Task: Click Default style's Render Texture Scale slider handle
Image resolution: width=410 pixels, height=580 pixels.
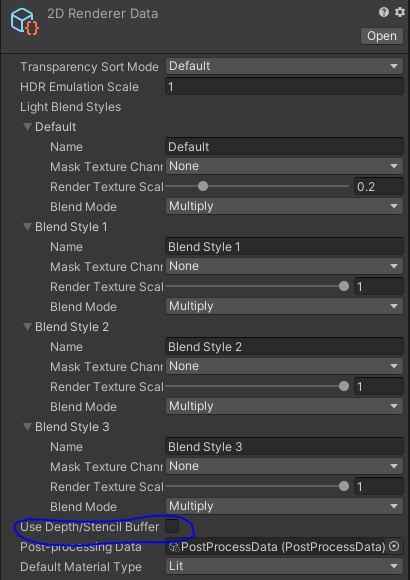Action: pyautogui.click(x=203, y=186)
